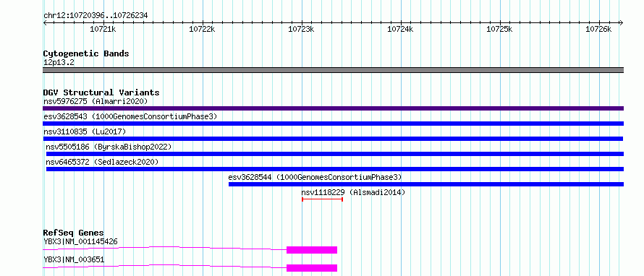Click the RefSeq Genes track title
644x276 pixels.
click(x=74, y=233)
